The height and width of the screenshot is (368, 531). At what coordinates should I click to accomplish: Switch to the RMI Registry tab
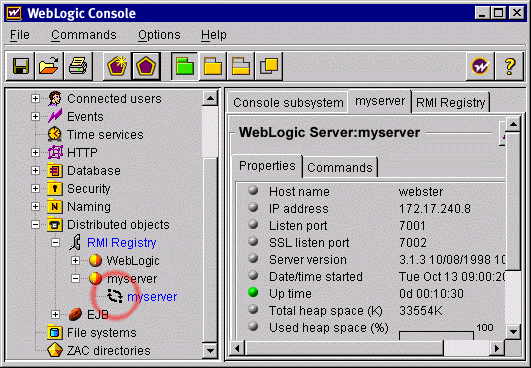451,103
